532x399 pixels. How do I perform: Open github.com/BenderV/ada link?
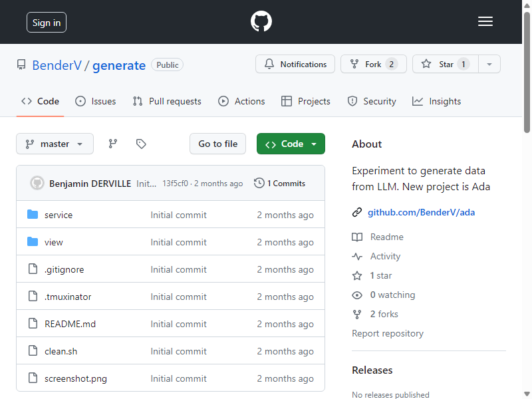[x=421, y=212]
